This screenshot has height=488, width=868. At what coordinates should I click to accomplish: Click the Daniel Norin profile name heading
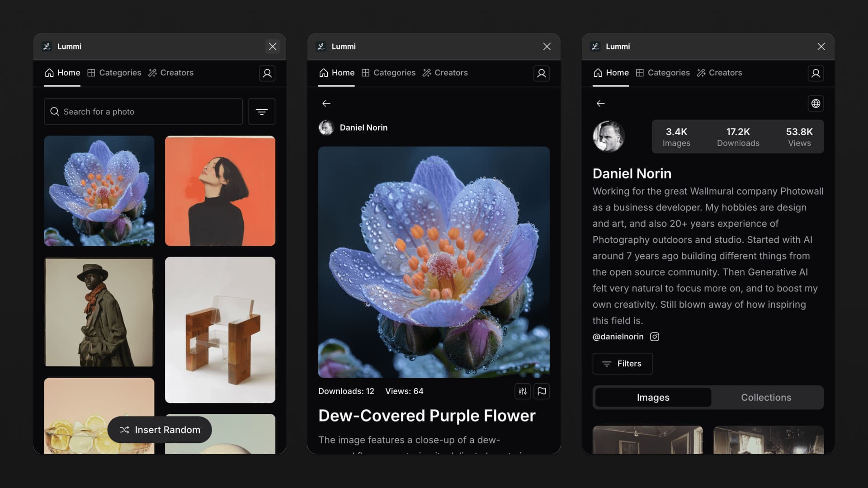point(632,174)
